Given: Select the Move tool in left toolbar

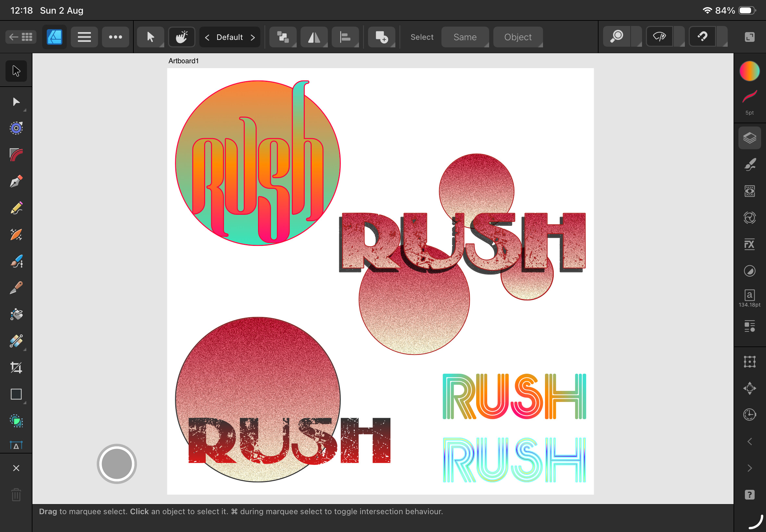Looking at the screenshot, I should tap(16, 71).
